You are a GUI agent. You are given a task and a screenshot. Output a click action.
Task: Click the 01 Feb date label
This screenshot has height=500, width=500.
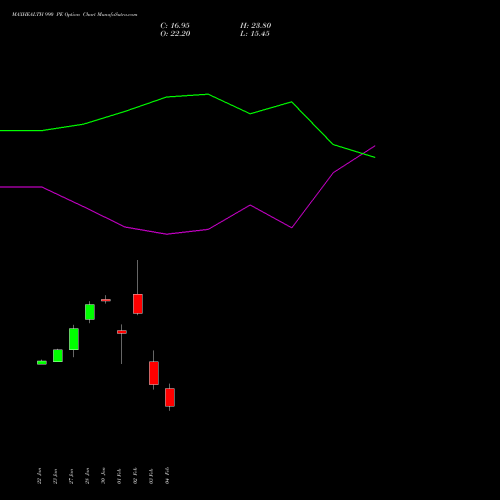pyautogui.click(x=119, y=476)
